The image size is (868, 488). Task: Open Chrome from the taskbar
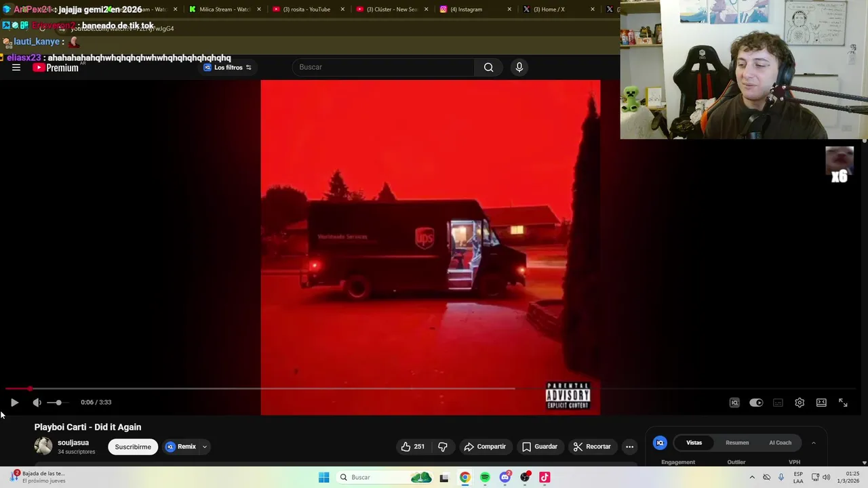coord(465,478)
